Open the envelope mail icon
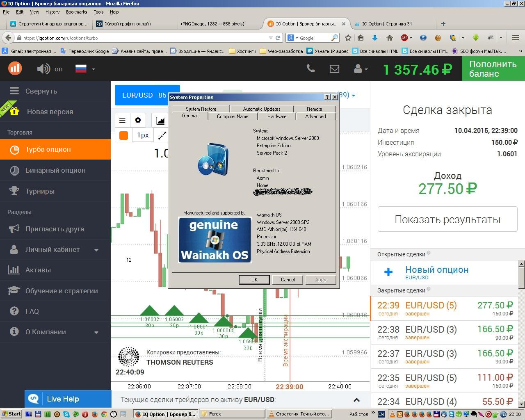This screenshot has height=420, width=525. pyautogui.click(x=334, y=69)
